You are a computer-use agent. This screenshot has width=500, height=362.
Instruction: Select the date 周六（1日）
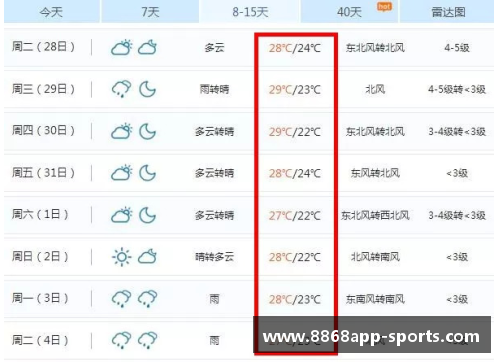[40, 214]
